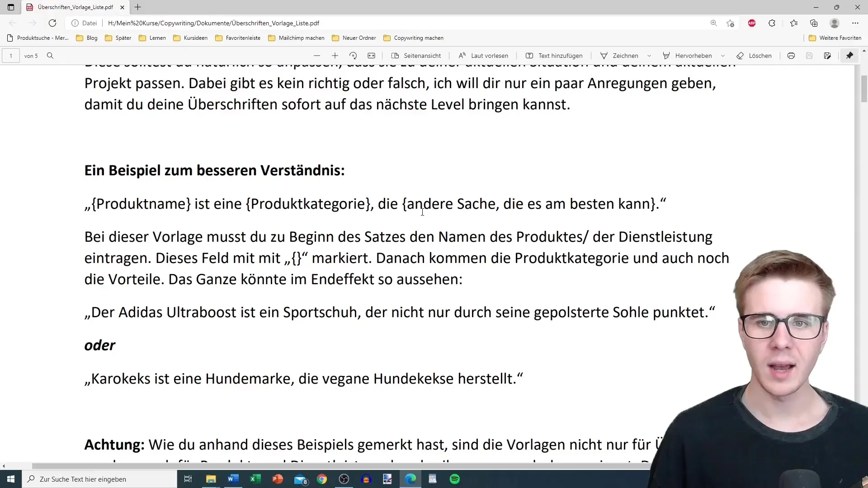
Task: Open Excel from the taskbar
Action: pyautogui.click(x=255, y=479)
